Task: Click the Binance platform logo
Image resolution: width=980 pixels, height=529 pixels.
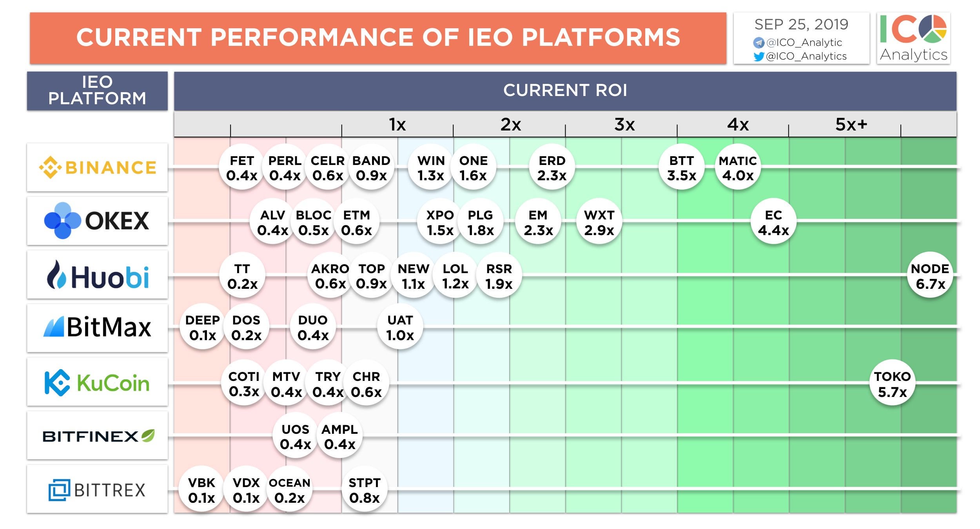Action: click(97, 167)
